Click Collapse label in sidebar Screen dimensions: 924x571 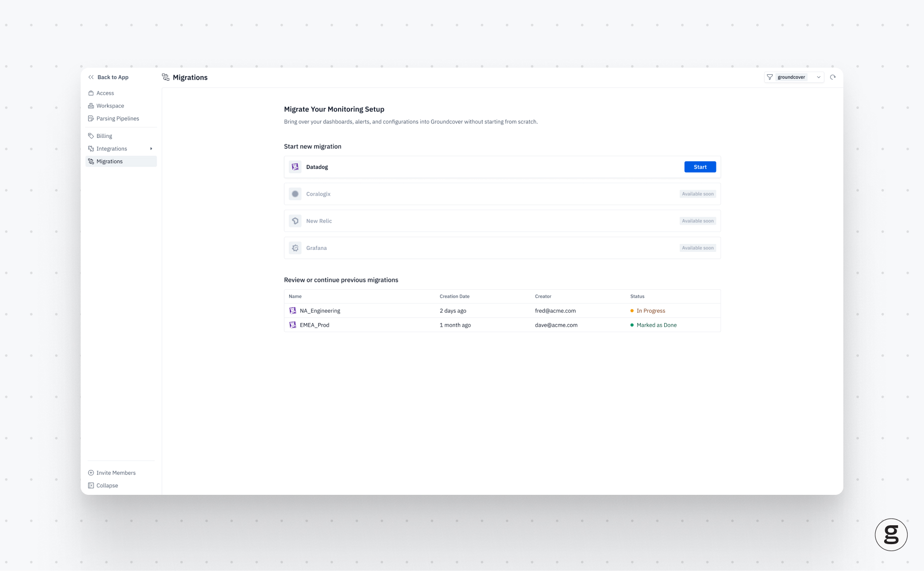(x=107, y=485)
